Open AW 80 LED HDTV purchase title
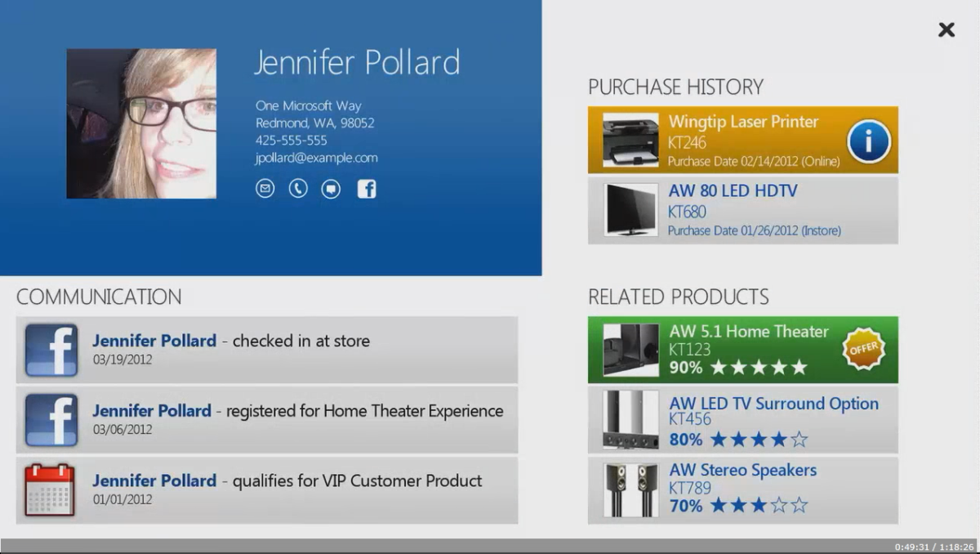 [733, 191]
